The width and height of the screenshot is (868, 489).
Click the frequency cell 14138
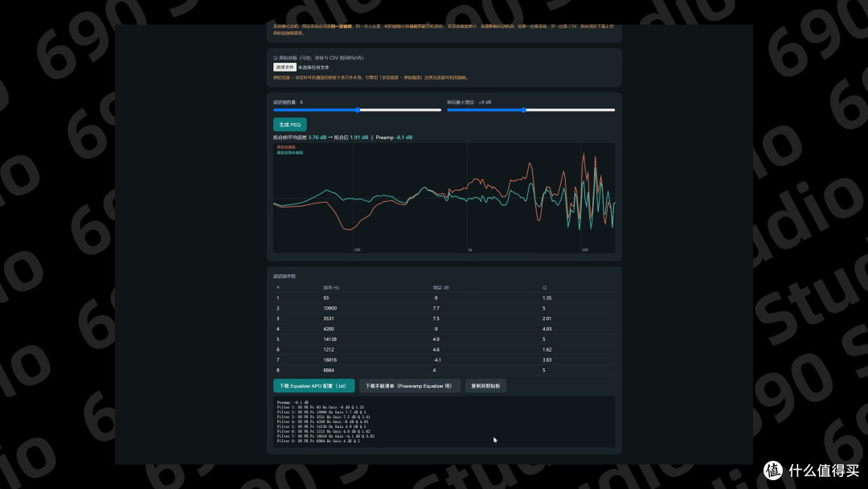[330, 339]
